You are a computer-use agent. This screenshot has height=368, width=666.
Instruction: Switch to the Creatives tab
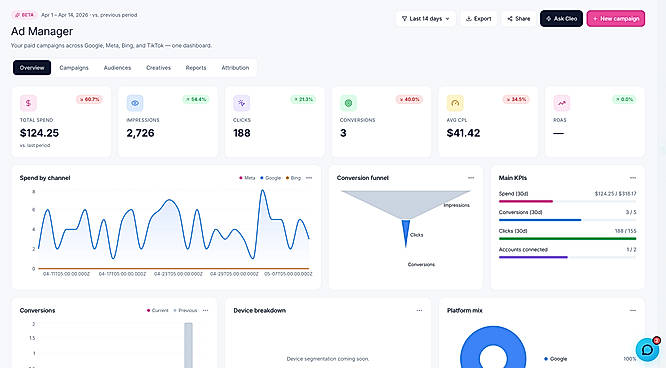click(x=158, y=68)
